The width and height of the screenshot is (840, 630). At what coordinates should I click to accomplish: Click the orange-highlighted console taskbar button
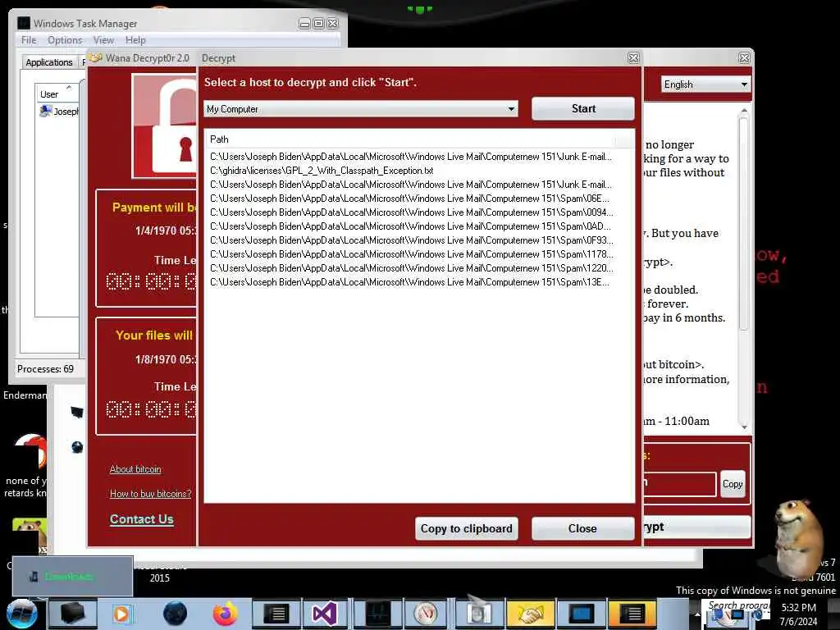632,614
